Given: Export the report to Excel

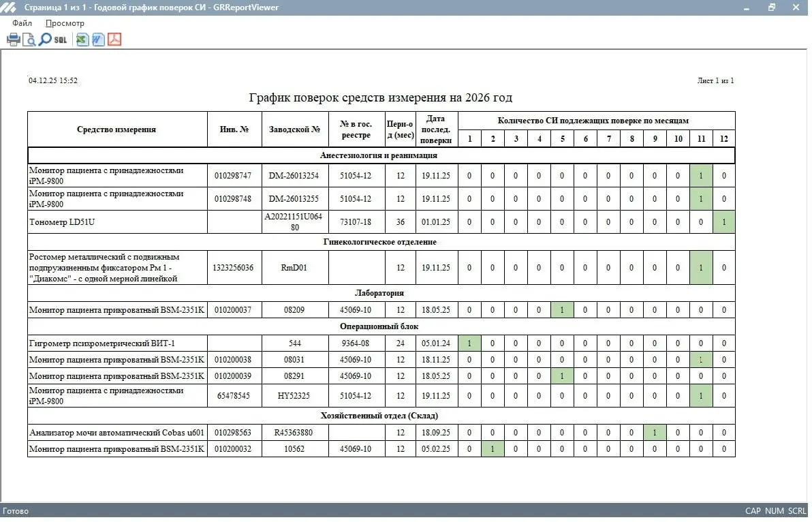Looking at the screenshot, I should point(82,40).
